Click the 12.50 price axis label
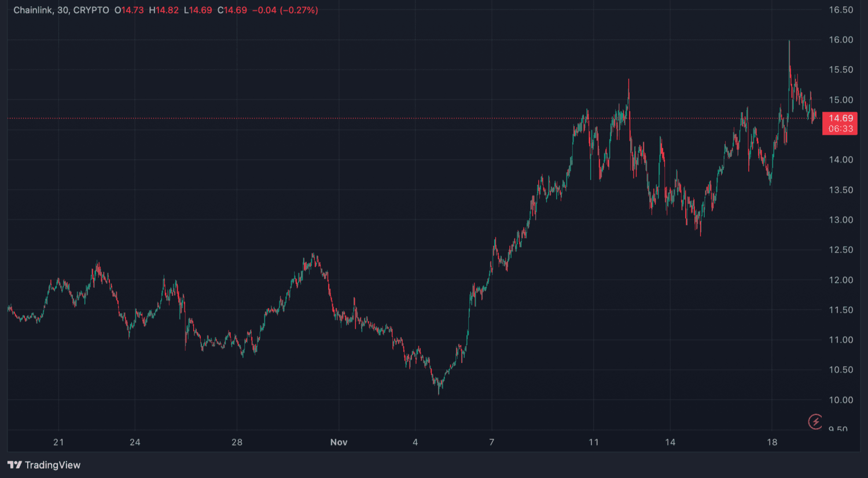This screenshot has height=478, width=868. point(841,250)
